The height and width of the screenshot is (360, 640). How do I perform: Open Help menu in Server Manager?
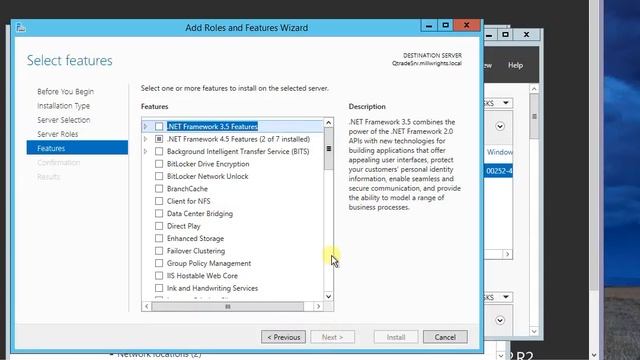click(x=515, y=65)
